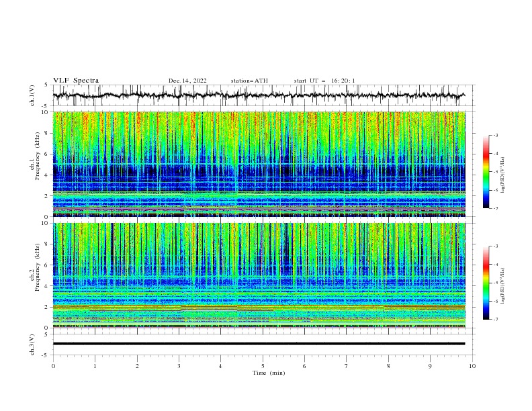Click the "VLF Spectra" title text
This screenshot has height=411, width=532.
[x=76, y=81]
